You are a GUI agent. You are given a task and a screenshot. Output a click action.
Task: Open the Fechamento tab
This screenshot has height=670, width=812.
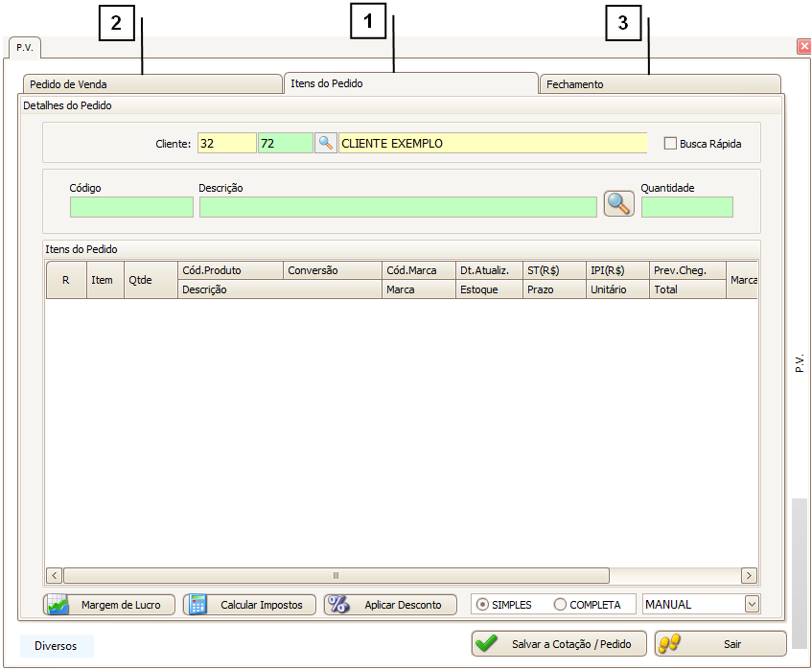[660, 84]
